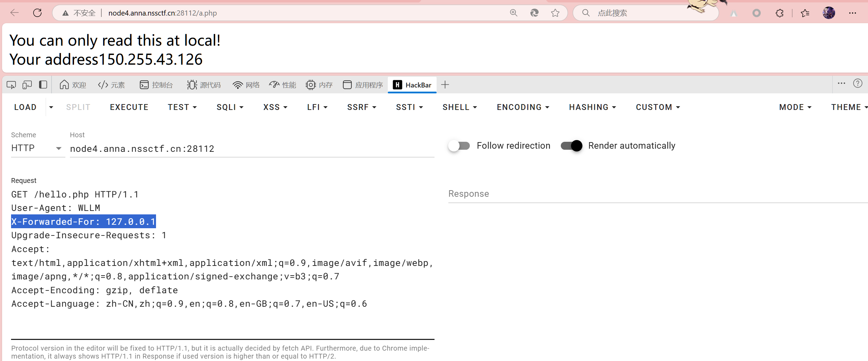Open the SQLI dropdown menu

[x=230, y=107]
